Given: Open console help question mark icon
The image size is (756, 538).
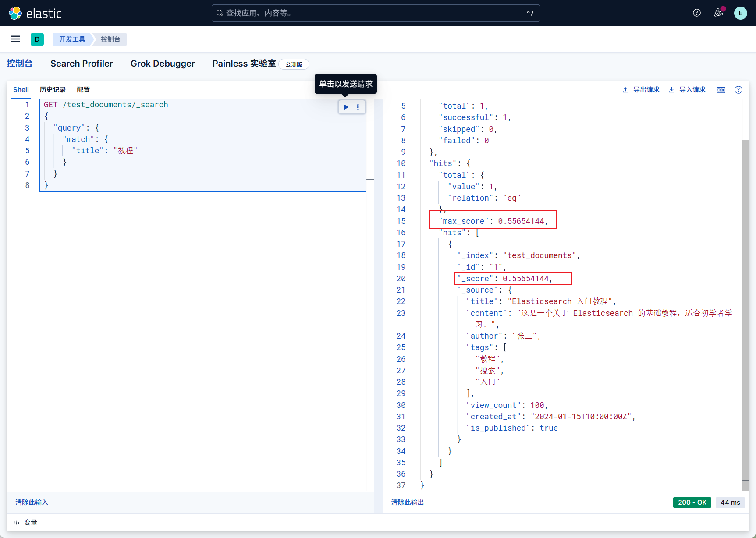Looking at the screenshot, I should click(738, 90).
